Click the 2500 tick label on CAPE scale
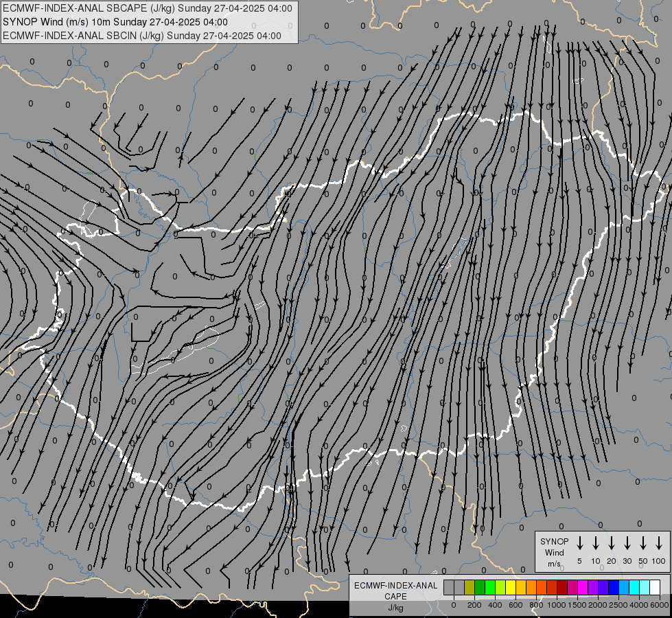Screen dimensions: 672x618 click(x=618, y=605)
